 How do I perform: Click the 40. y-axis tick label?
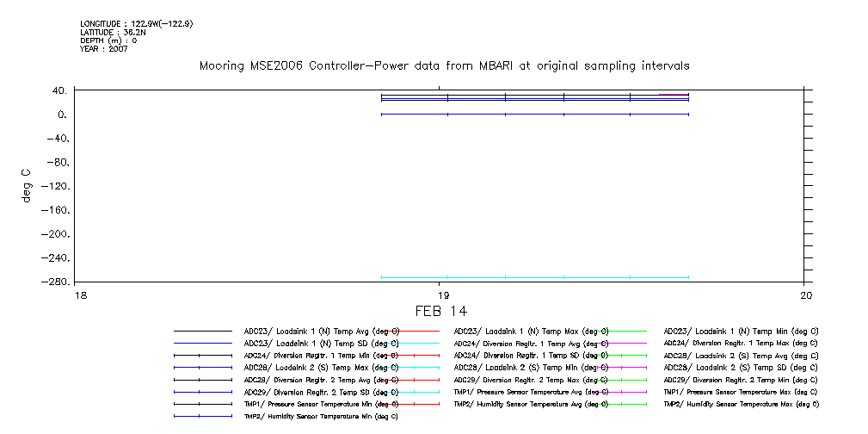click(58, 90)
